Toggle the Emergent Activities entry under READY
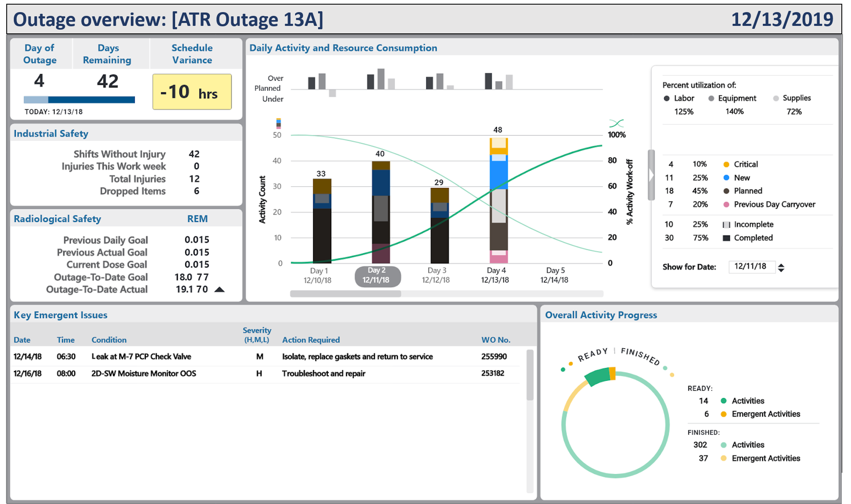The image size is (851, 504). [723, 414]
